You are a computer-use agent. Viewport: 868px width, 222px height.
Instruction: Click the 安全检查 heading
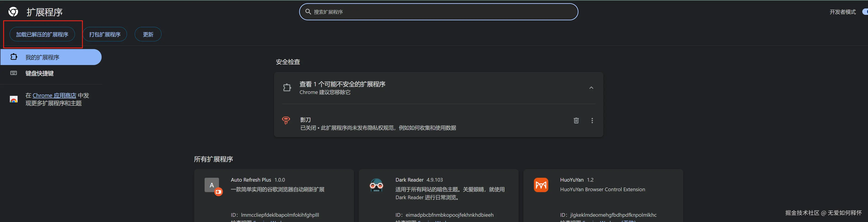288,62
